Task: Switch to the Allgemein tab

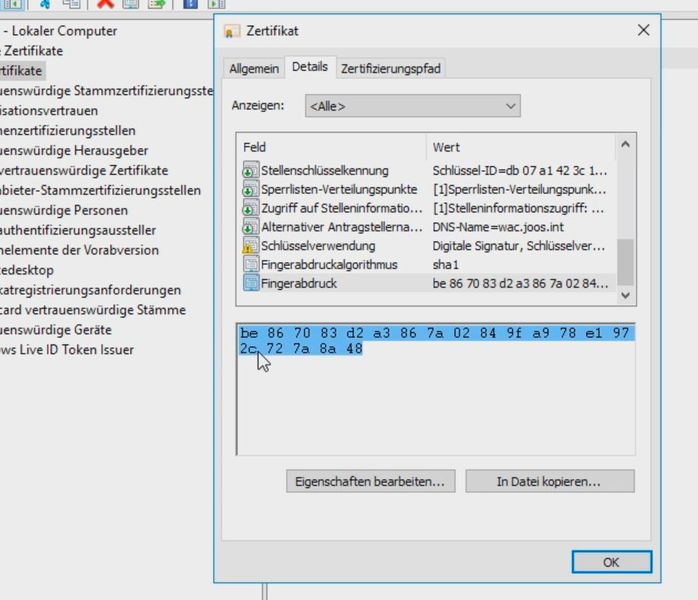Action: 254,69
